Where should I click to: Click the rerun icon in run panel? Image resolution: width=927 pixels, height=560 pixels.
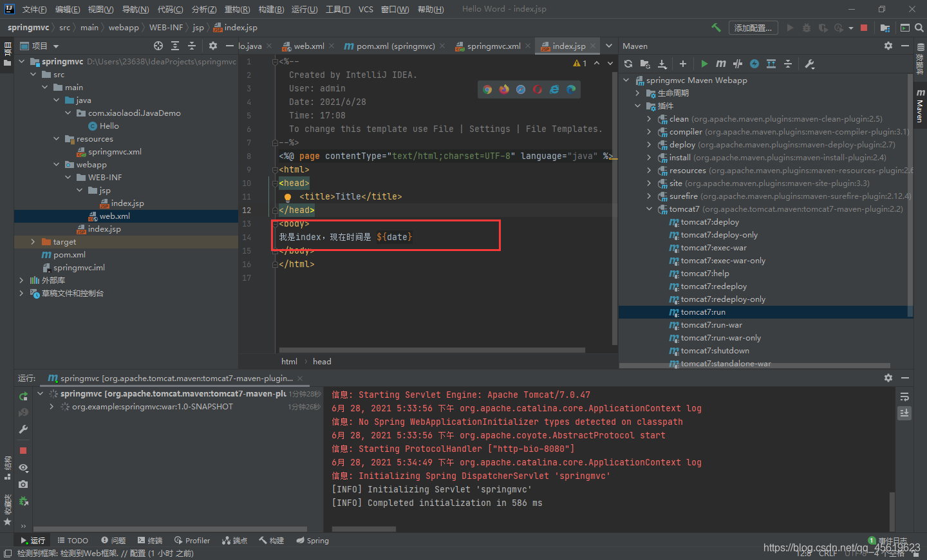click(x=23, y=395)
